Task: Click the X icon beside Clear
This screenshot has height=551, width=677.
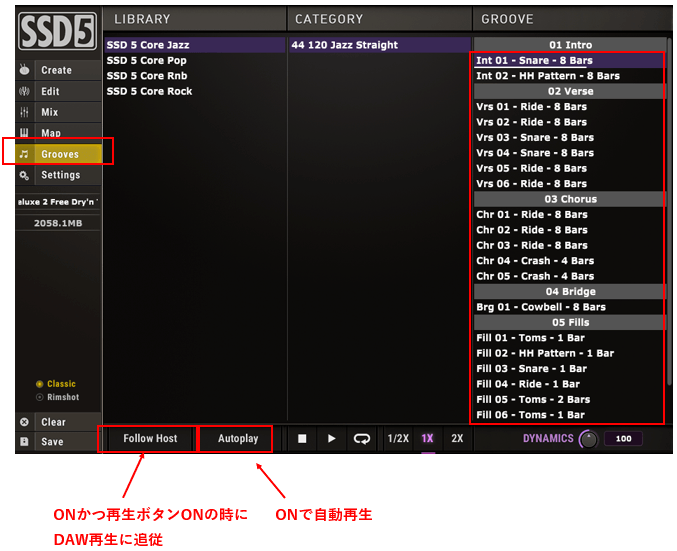Action: [x=25, y=422]
